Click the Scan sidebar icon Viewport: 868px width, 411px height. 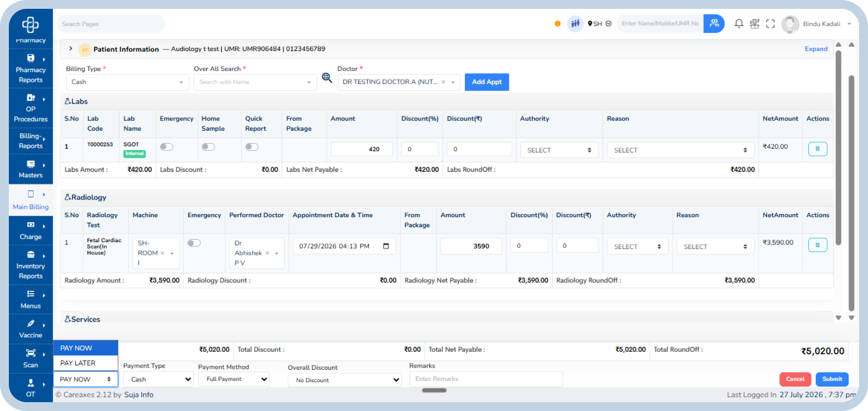tap(31, 353)
